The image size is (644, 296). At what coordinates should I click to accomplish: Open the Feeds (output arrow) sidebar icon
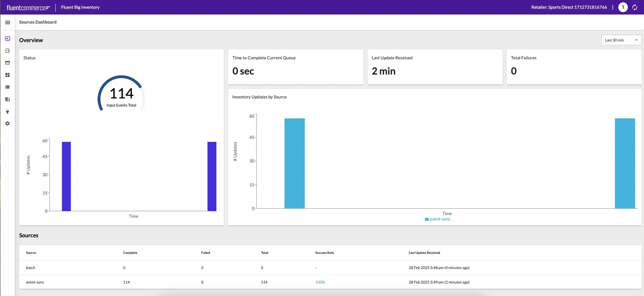coord(7,51)
